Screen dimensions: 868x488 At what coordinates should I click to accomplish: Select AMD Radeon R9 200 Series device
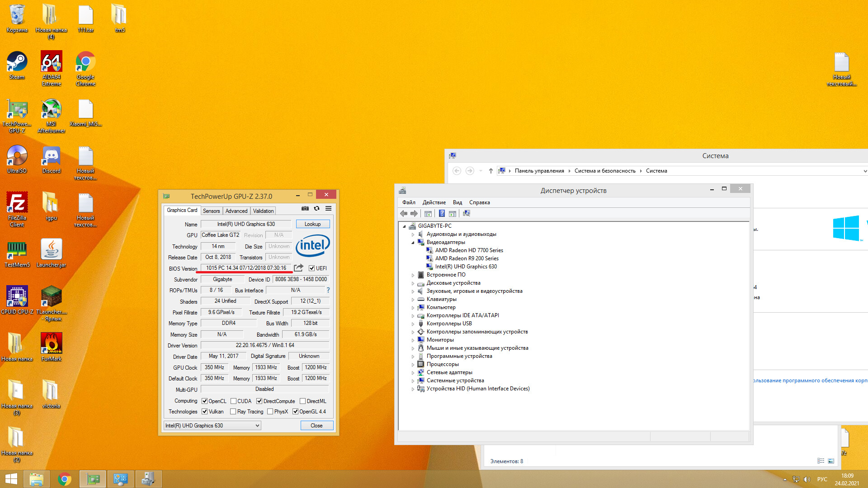[x=467, y=258]
